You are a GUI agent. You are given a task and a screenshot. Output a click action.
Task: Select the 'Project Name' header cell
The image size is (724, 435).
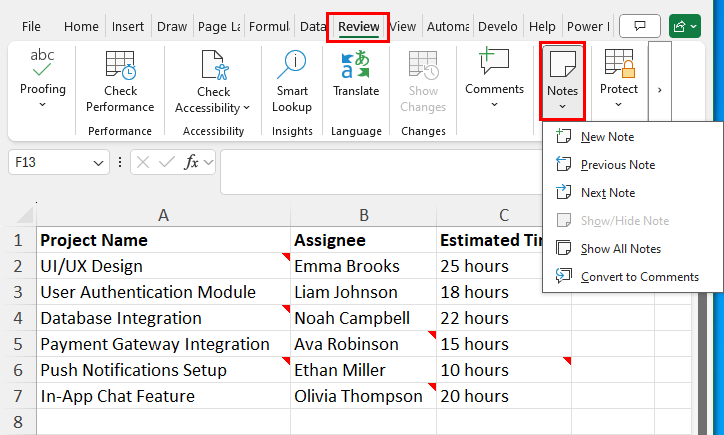pos(163,240)
